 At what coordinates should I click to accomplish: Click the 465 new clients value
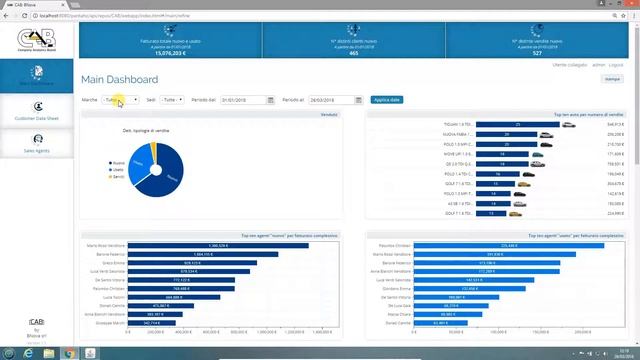coord(353,53)
